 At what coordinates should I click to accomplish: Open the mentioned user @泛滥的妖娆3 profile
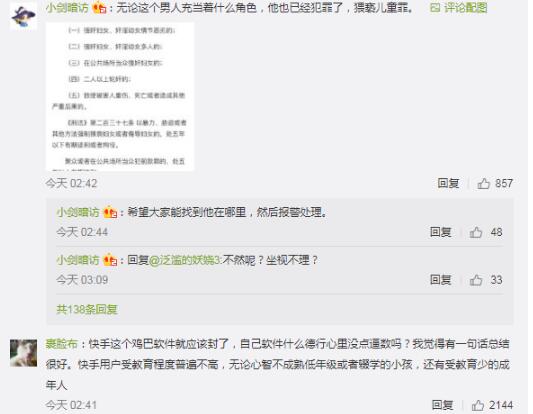click(x=185, y=260)
